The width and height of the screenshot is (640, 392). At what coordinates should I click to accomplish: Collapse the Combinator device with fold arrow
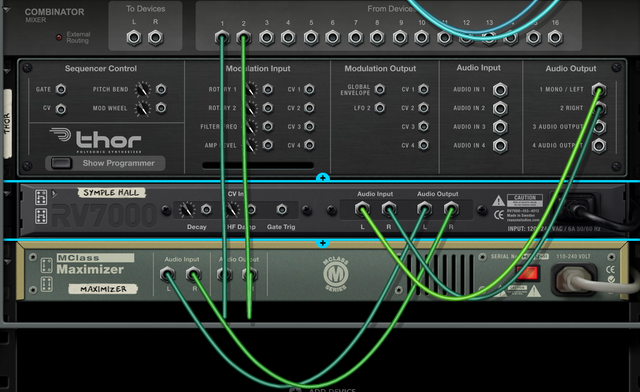coord(7,10)
